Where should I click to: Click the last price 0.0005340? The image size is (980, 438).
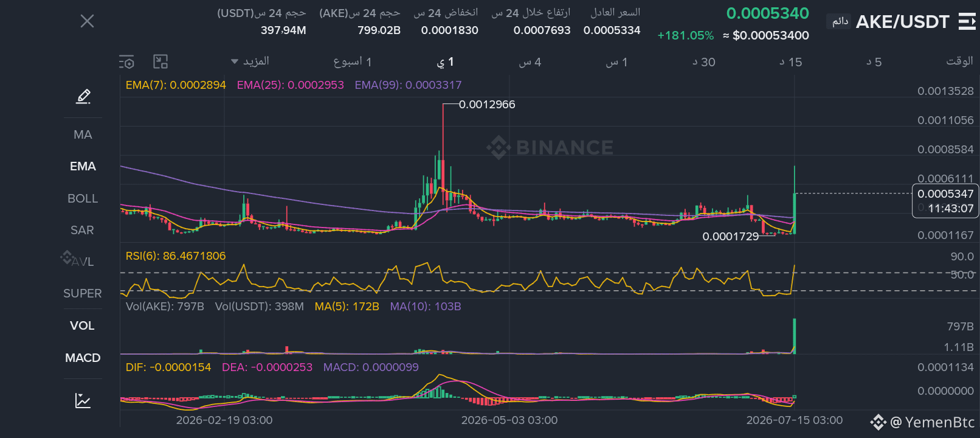[x=768, y=13]
